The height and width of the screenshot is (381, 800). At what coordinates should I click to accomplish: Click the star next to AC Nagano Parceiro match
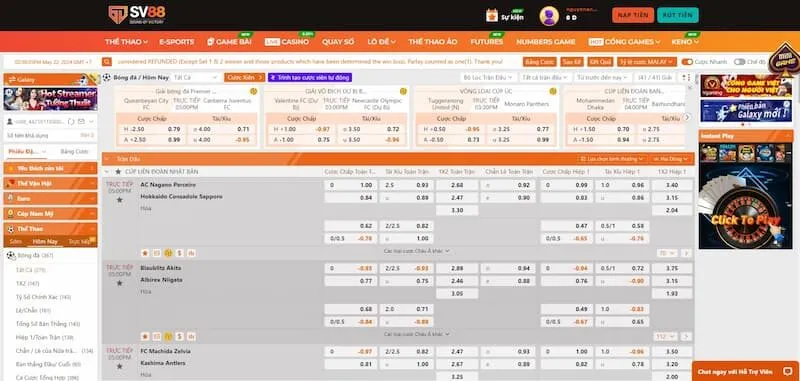point(119,199)
